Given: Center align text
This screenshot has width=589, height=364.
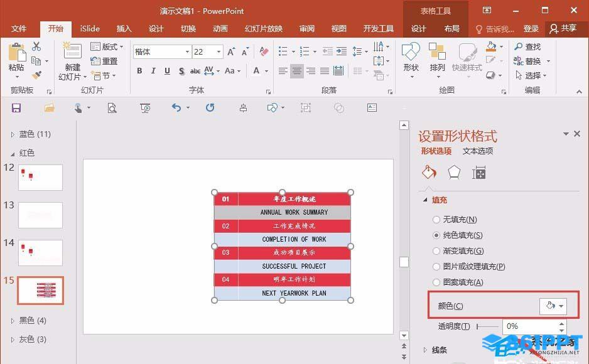Looking at the screenshot, I should pos(297,71).
